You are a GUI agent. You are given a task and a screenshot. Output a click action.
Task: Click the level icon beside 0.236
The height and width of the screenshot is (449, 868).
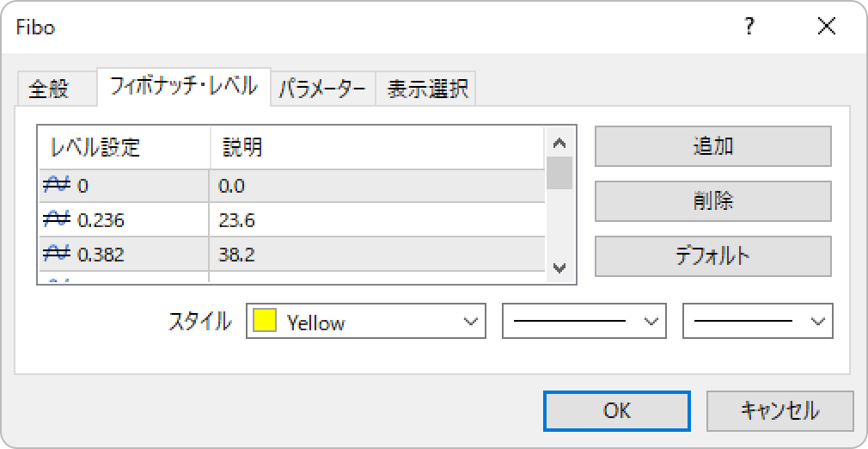tap(57, 220)
